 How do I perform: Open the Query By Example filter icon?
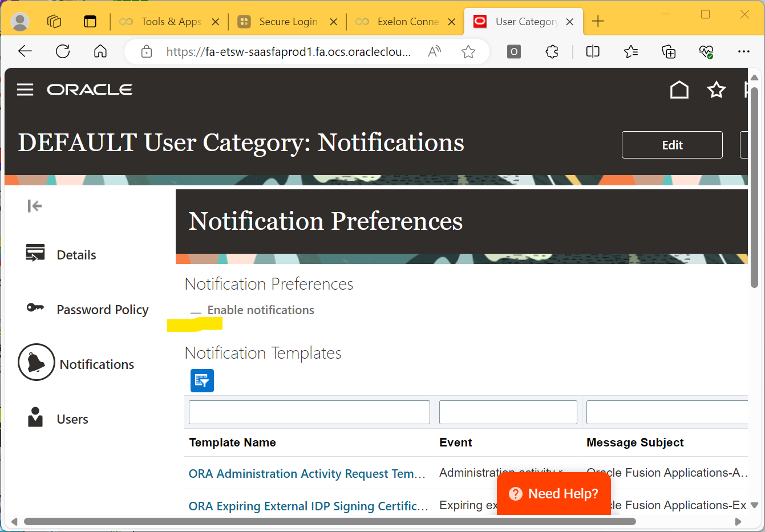202,380
